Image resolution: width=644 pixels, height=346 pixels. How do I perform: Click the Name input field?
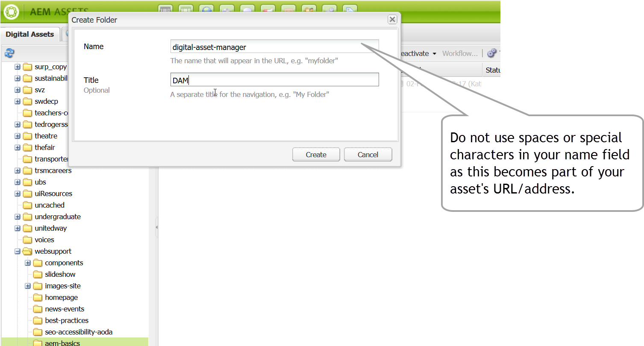click(x=274, y=47)
